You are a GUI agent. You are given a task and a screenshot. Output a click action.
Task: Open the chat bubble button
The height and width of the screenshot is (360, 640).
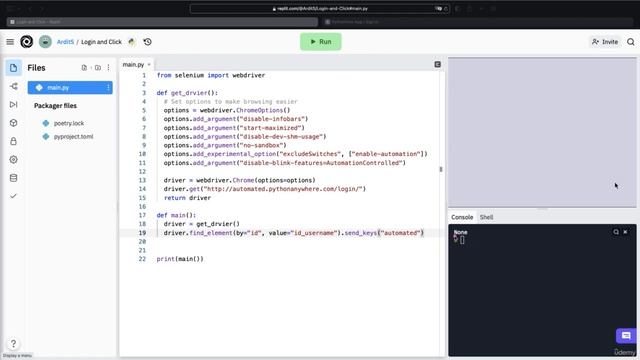[x=626, y=336]
